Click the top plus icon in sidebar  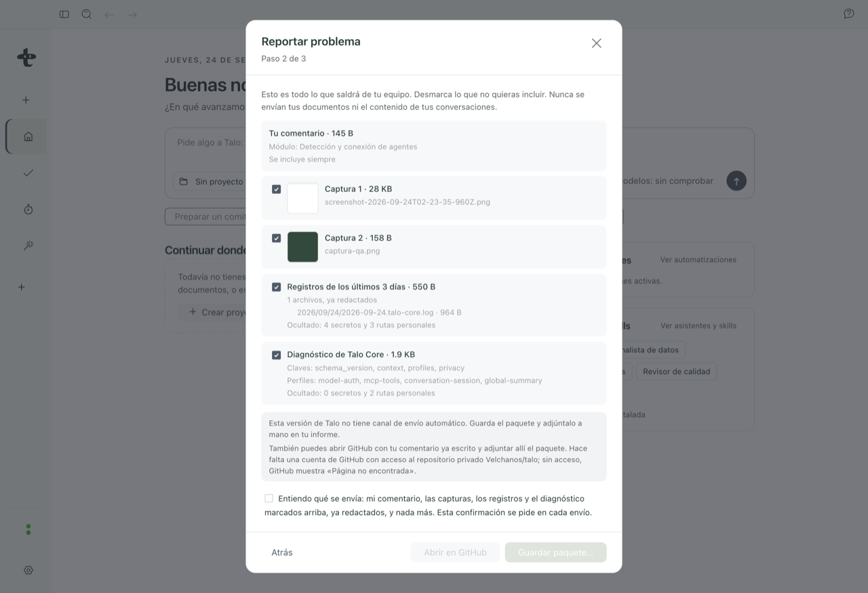coord(26,100)
